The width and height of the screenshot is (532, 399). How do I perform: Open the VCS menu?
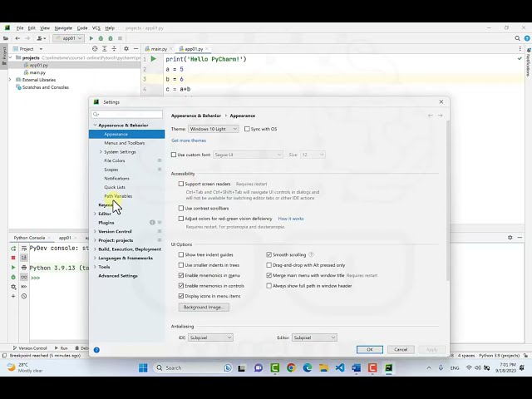click(96, 28)
